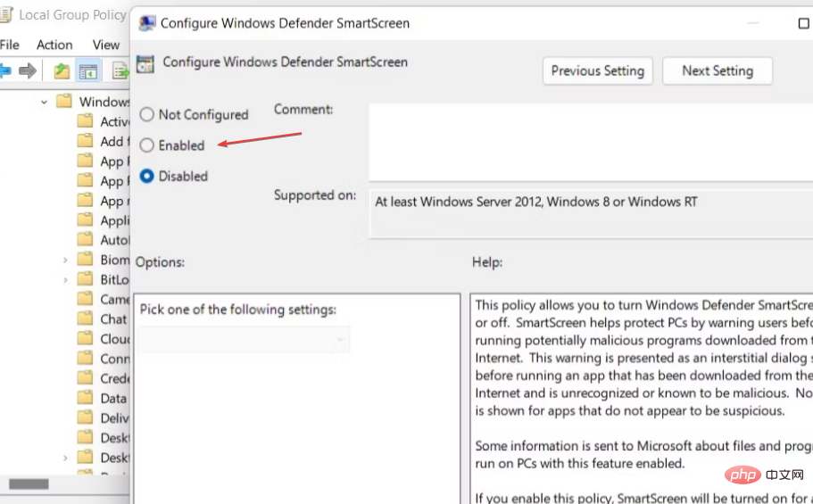Click the policy icon beside the setting heading
The image size is (813, 504).
pos(145,64)
